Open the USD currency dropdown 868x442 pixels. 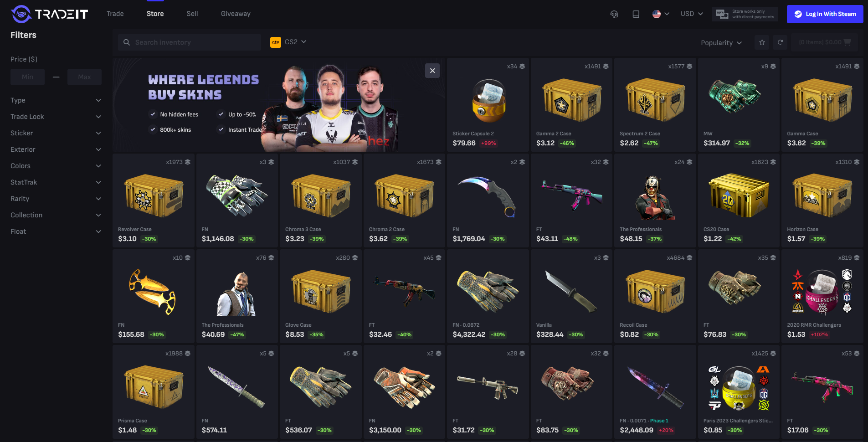point(692,14)
